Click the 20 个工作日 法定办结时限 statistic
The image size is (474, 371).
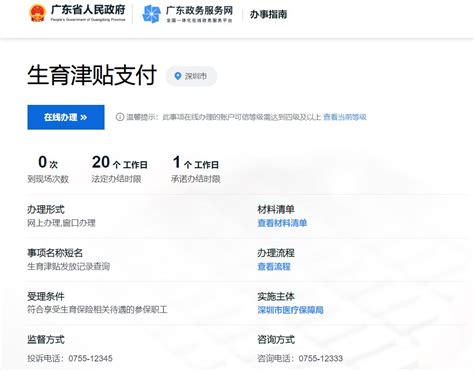click(x=119, y=169)
